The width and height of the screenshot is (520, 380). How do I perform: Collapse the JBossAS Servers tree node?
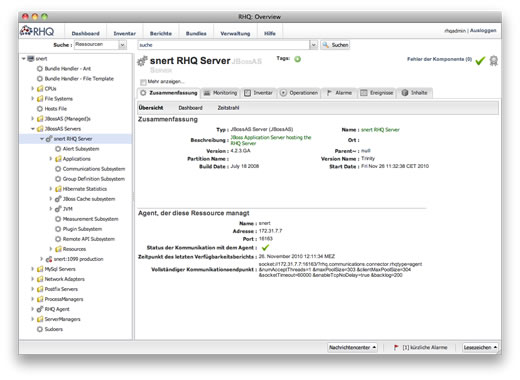(x=33, y=129)
